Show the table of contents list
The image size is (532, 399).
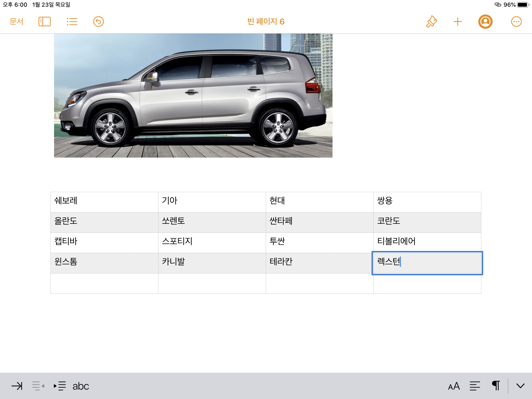point(72,22)
